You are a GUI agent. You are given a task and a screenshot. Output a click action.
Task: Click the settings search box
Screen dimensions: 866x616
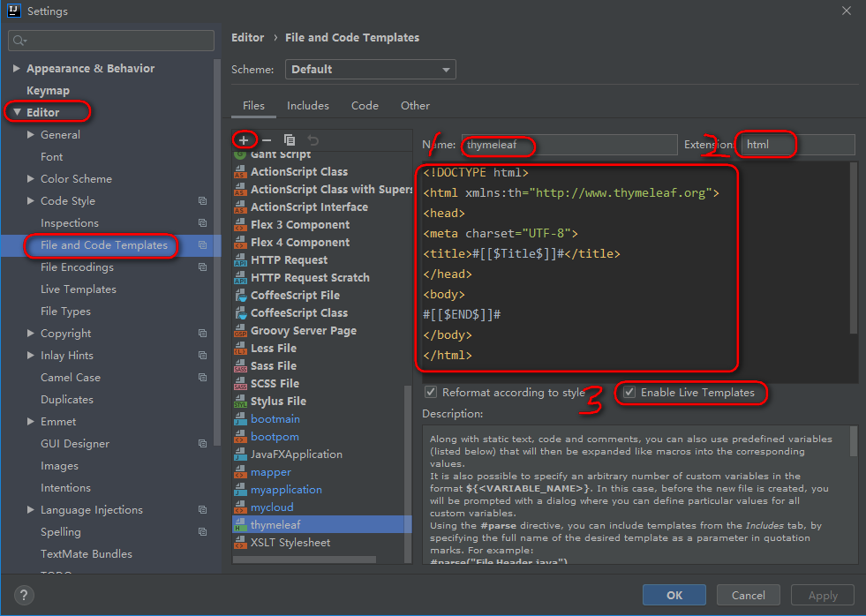(x=111, y=41)
